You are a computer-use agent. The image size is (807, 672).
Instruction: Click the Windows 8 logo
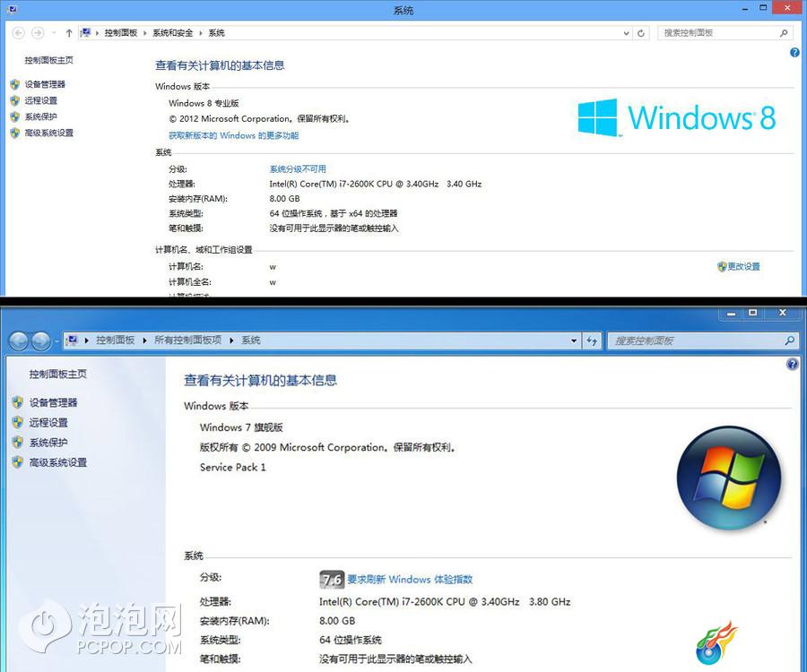677,117
